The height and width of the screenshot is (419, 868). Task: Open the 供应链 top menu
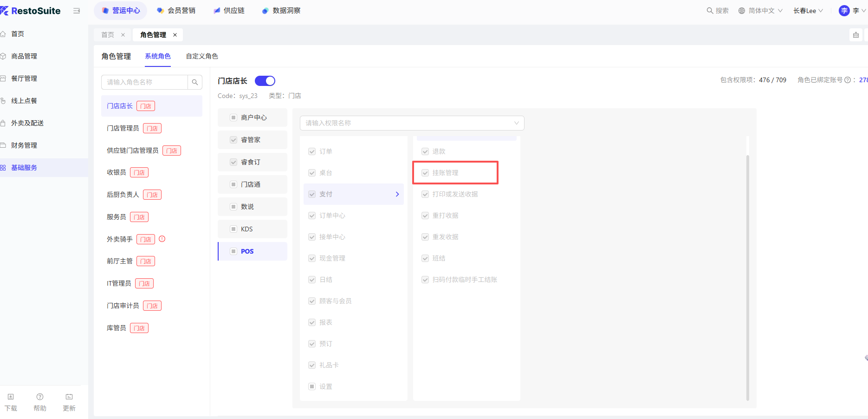click(x=229, y=11)
